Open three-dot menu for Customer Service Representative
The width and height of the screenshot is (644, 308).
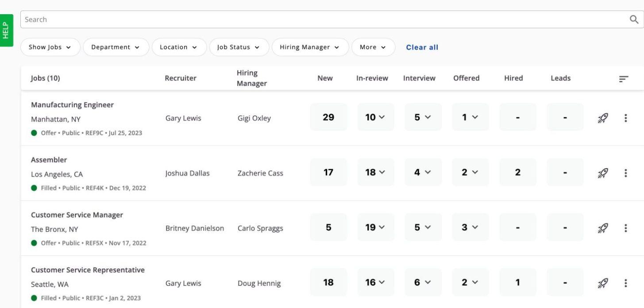click(625, 283)
